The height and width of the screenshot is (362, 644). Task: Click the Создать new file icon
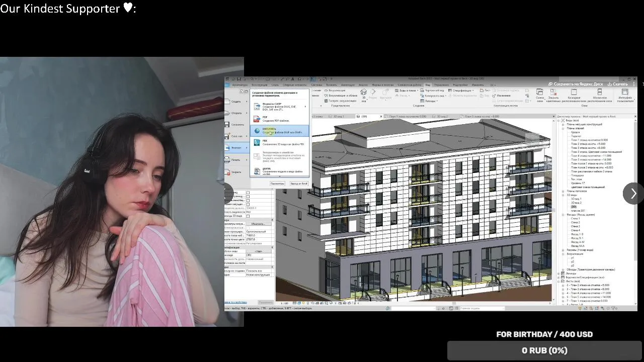(227, 102)
